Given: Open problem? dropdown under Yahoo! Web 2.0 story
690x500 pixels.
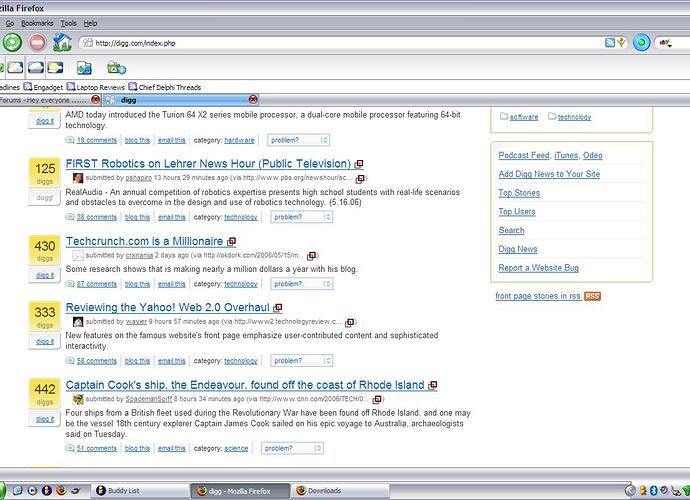Looking at the screenshot, I should click(x=301, y=361).
